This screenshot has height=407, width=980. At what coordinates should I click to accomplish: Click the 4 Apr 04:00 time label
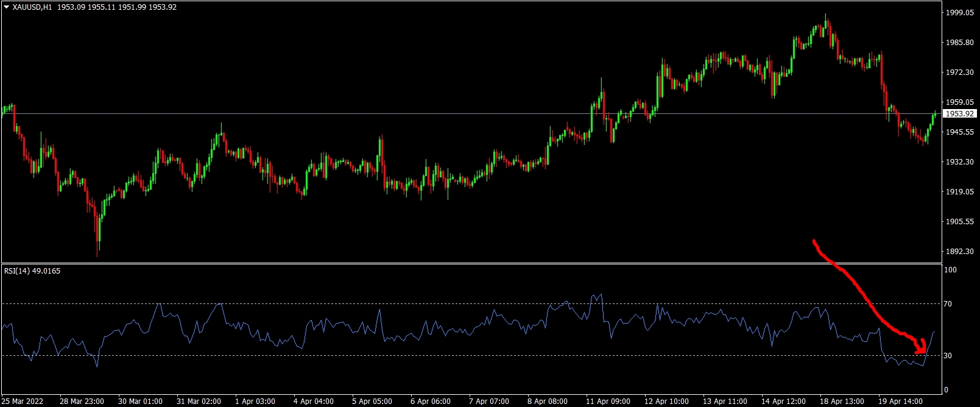pyautogui.click(x=314, y=402)
